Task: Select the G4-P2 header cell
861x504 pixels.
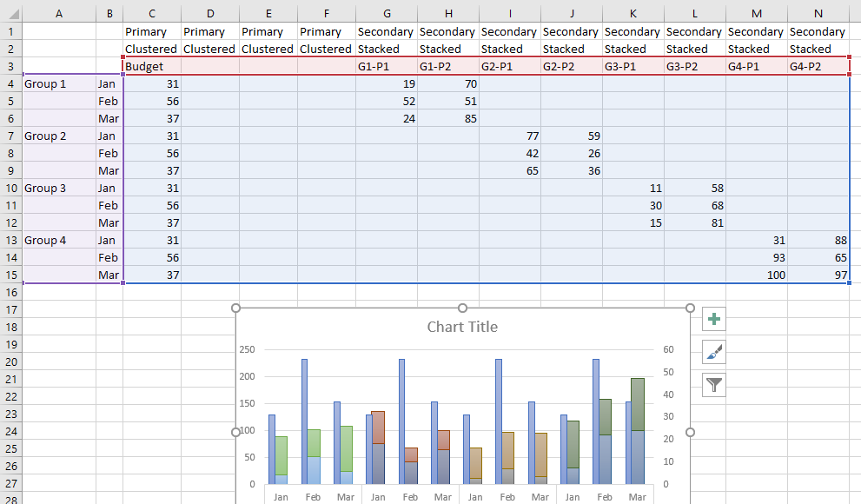Action: coord(818,66)
